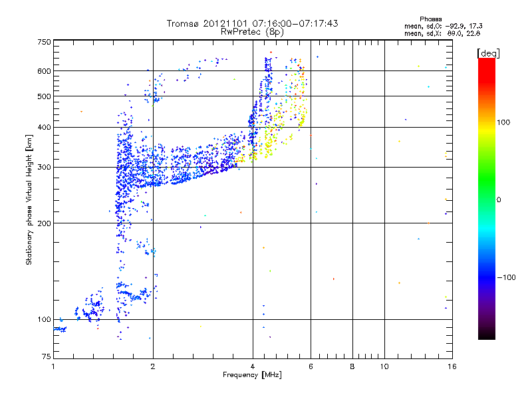Screen dimensions: 532x399
Task: Click the 'Phases' heading
Action: click(430, 19)
